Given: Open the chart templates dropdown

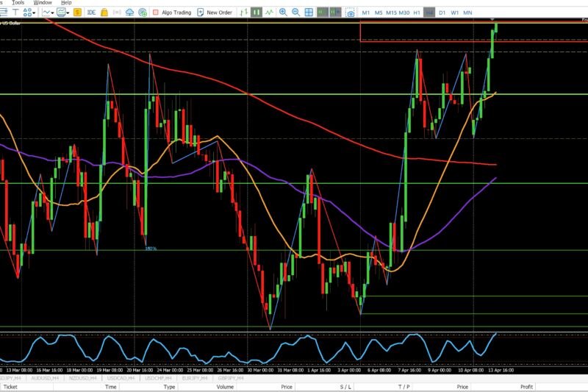Looking at the screenshot, I should point(62,13).
